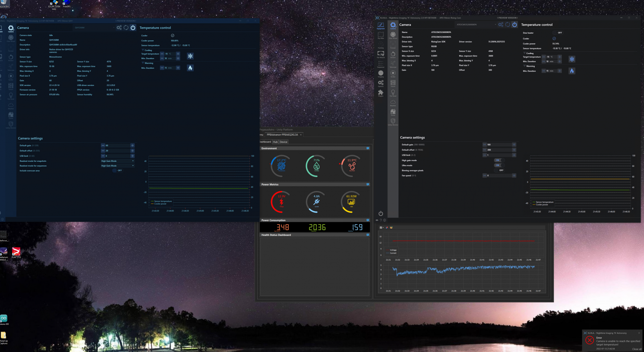Viewport: 644px width, 352px height.
Task: Select Guider equipment in right N.I.N.A. window
Action: (393, 74)
